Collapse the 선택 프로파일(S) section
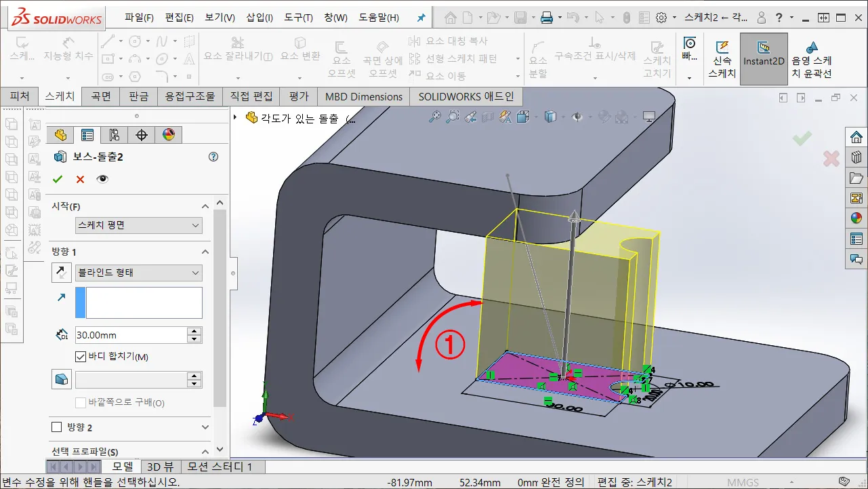868x489 pixels. coord(205,452)
